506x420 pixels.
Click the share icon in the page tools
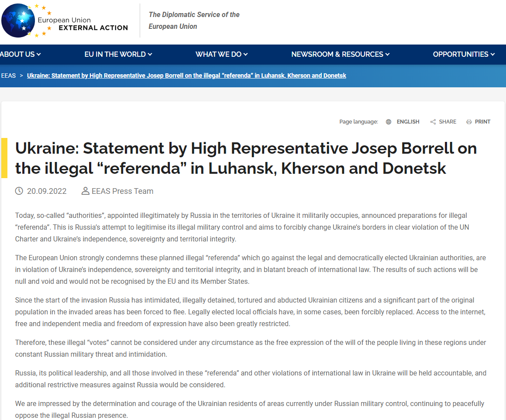point(433,122)
